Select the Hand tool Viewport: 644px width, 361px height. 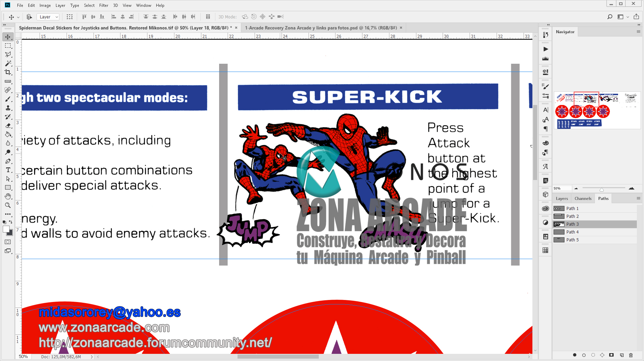pyautogui.click(x=8, y=196)
